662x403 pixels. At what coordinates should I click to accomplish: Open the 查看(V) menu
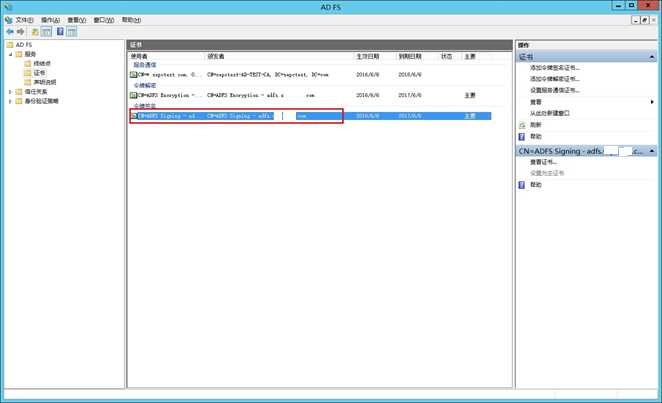(76, 20)
